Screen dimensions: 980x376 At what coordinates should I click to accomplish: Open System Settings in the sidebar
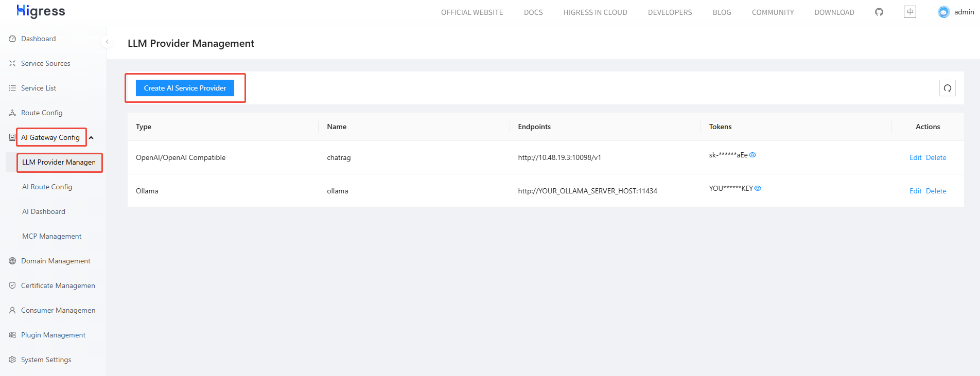tap(46, 360)
